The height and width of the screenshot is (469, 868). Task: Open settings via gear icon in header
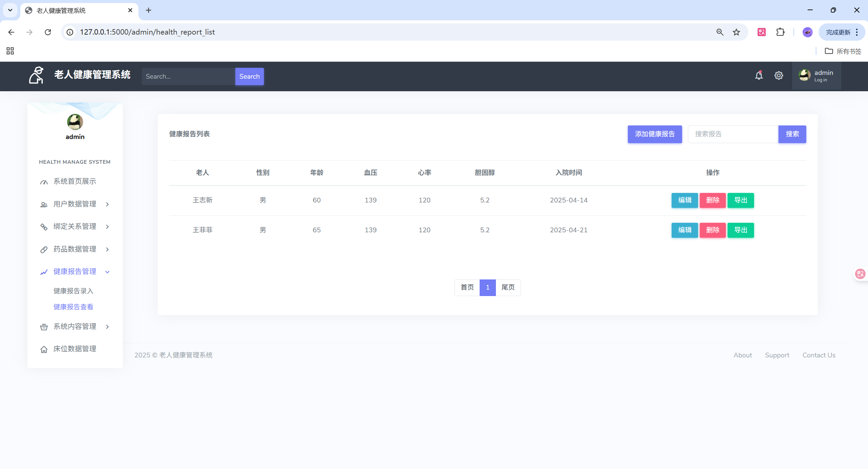click(x=779, y=75)
